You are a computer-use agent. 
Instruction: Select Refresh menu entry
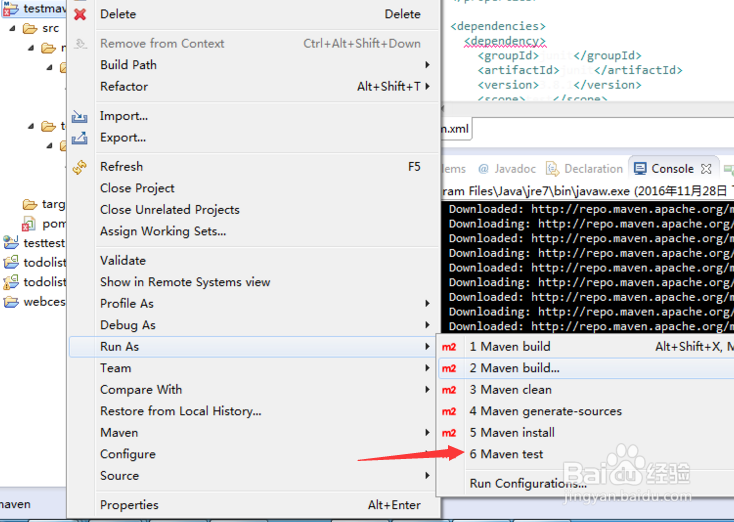(x=253, y=167)
